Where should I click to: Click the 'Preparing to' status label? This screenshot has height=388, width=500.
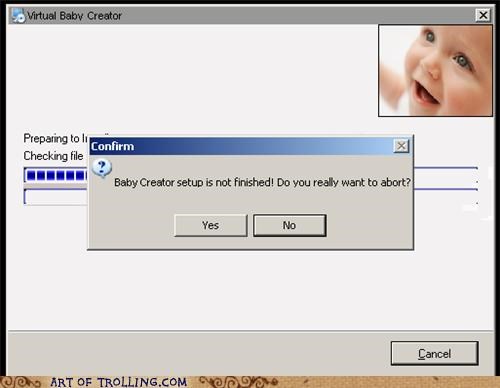tap(52, 138)
